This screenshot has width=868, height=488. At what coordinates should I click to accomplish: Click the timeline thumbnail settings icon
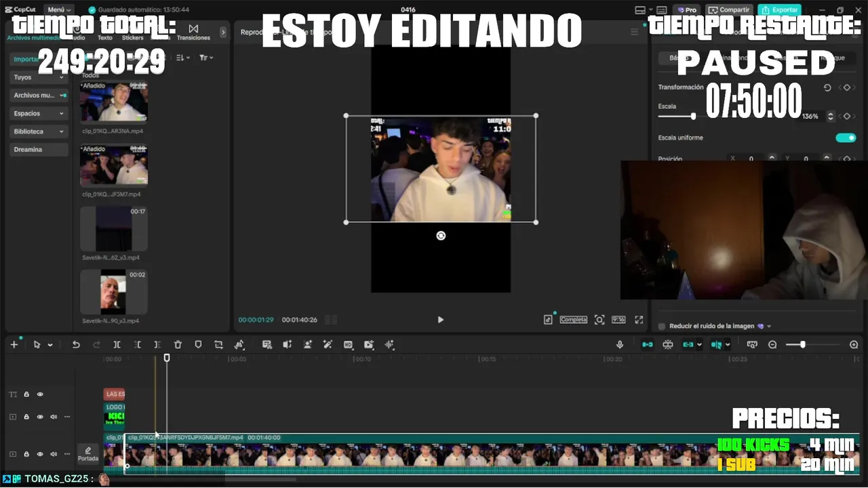pyautogui.click(x=752, y=344)
